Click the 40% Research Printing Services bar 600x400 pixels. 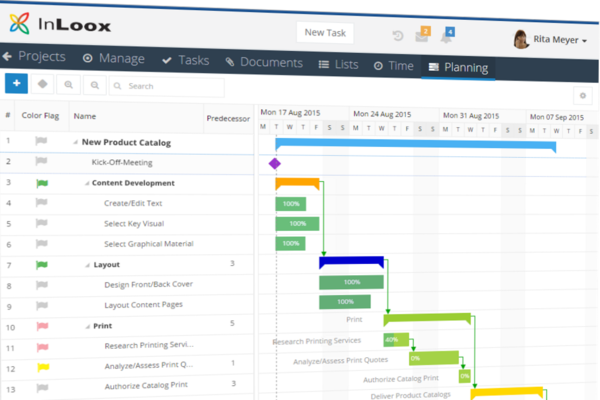coord(396,340)
